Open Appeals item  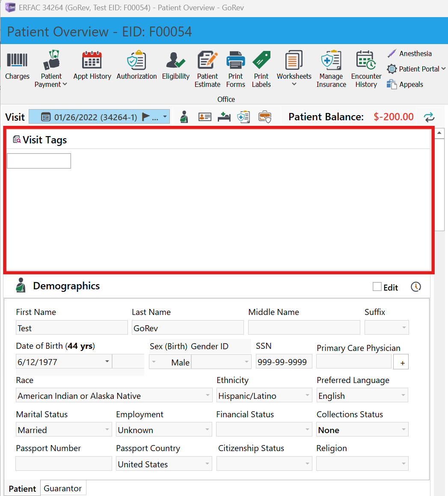(x=405, y=84)
